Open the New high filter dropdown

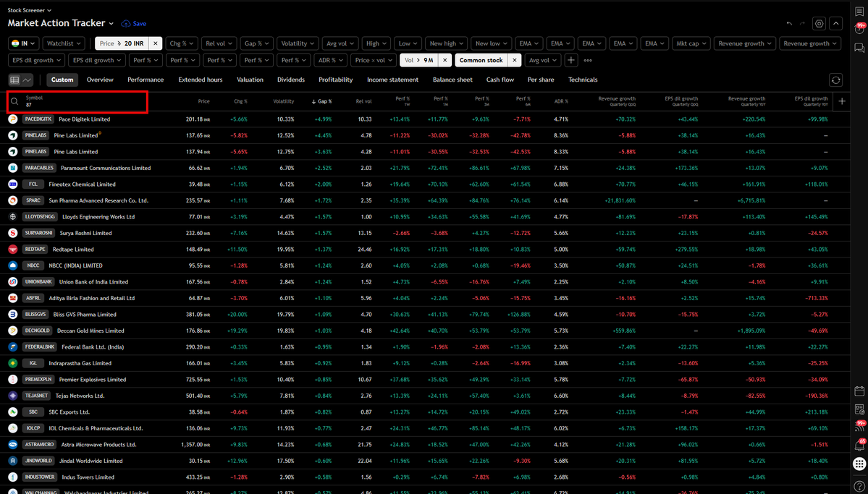point(446,43)
